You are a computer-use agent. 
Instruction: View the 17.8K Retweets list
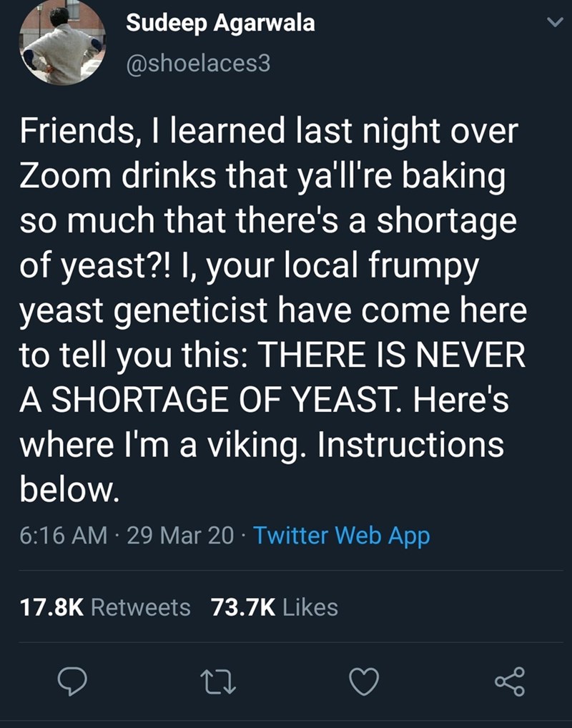[x=105, y=607]
